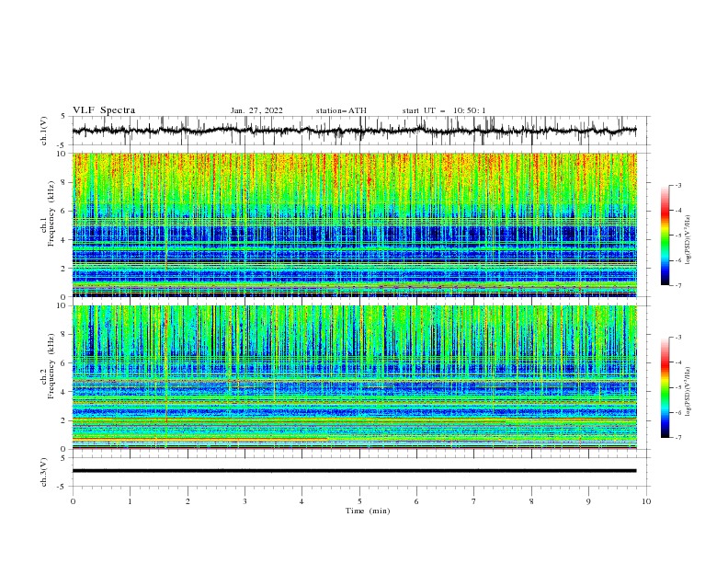The height and width of the screenshot is (563, 728).
Task: Select the date "Jan. 27, 2022"
Action: tap(256, 110)
